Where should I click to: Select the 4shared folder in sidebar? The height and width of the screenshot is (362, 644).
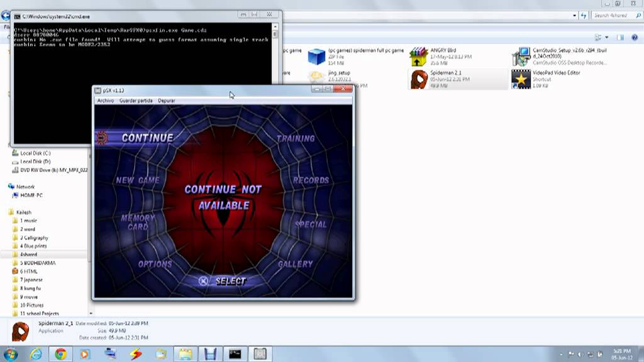click(x=28, y=255)
